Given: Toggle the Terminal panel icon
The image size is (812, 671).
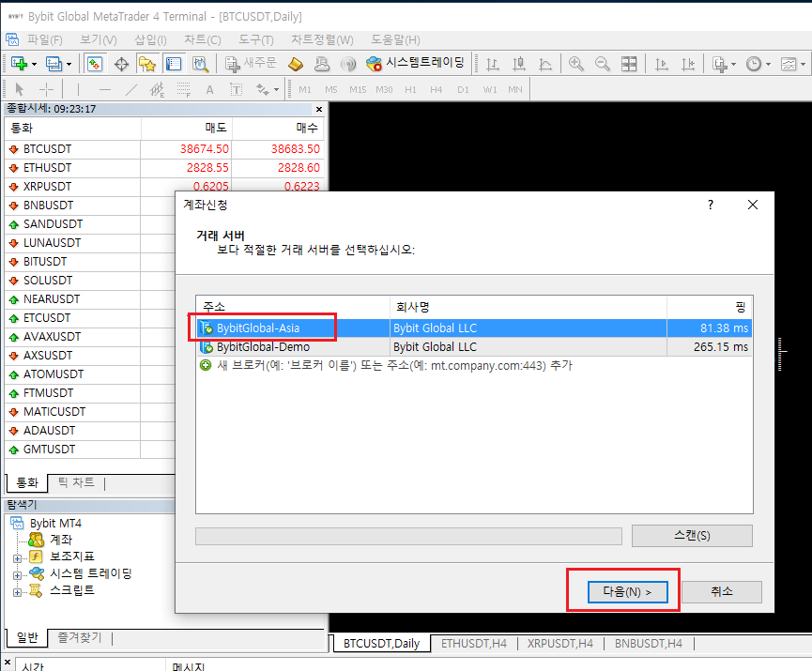Looking at the screenshot, I should [174, 64].
